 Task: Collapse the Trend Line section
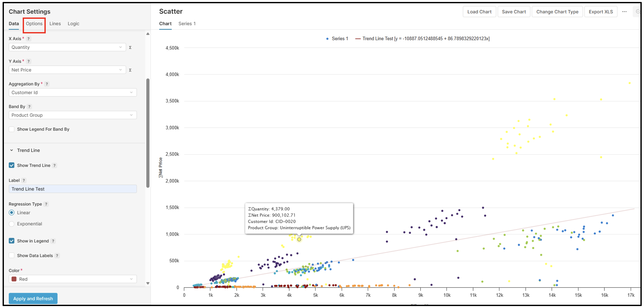click(12, 150)
